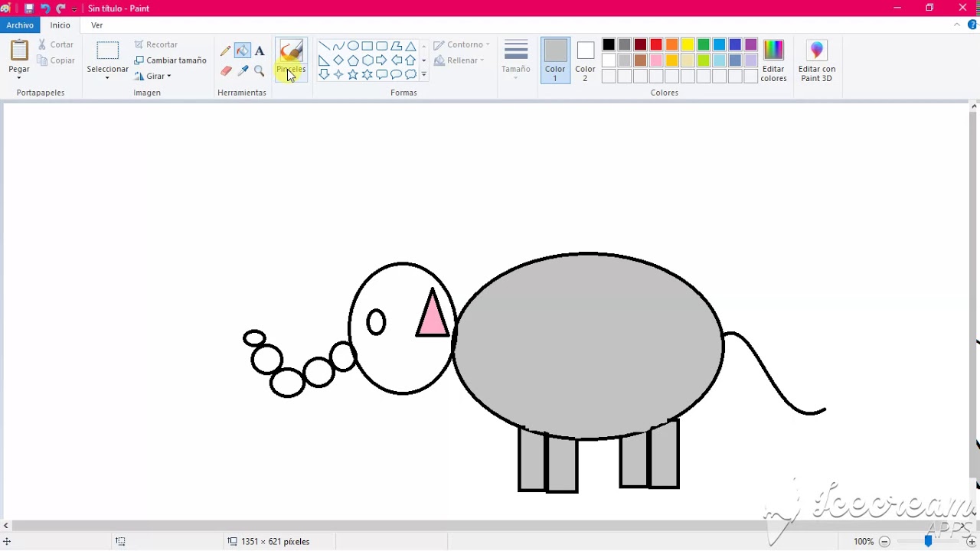The height and width of the screenshot is (551, 980).
Task: Pick the oval callout shape
Action: (397, 74)
